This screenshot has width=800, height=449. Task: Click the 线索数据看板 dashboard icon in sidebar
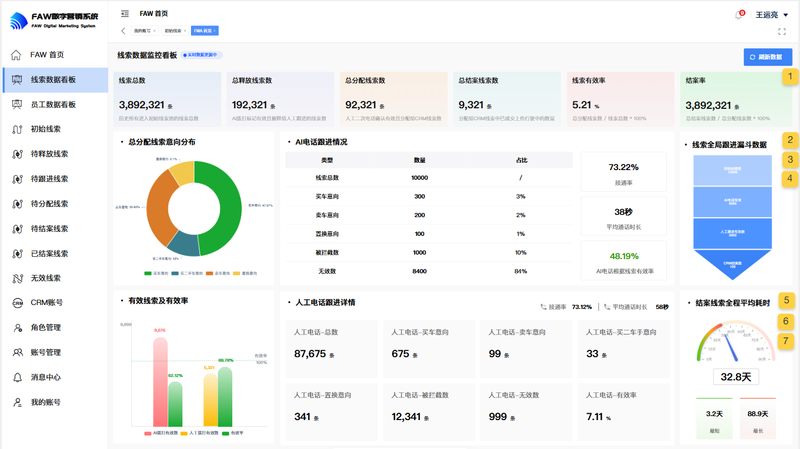click(x=17, y=80)
